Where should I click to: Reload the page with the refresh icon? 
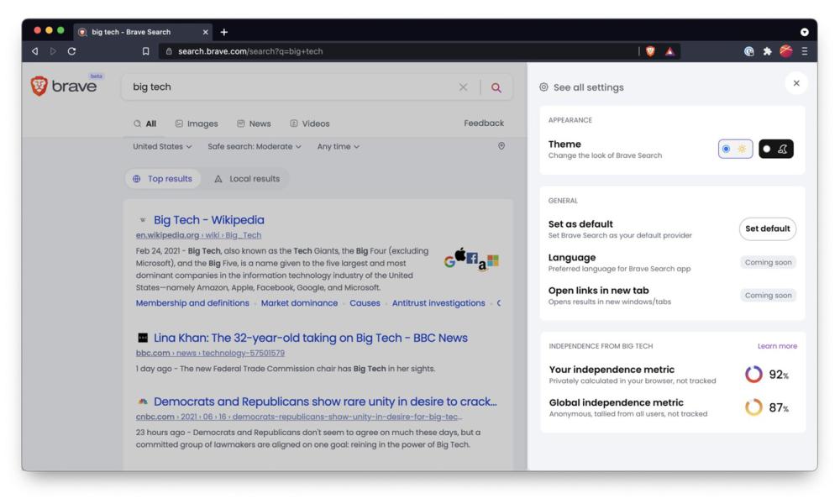(x=71, y=51)
